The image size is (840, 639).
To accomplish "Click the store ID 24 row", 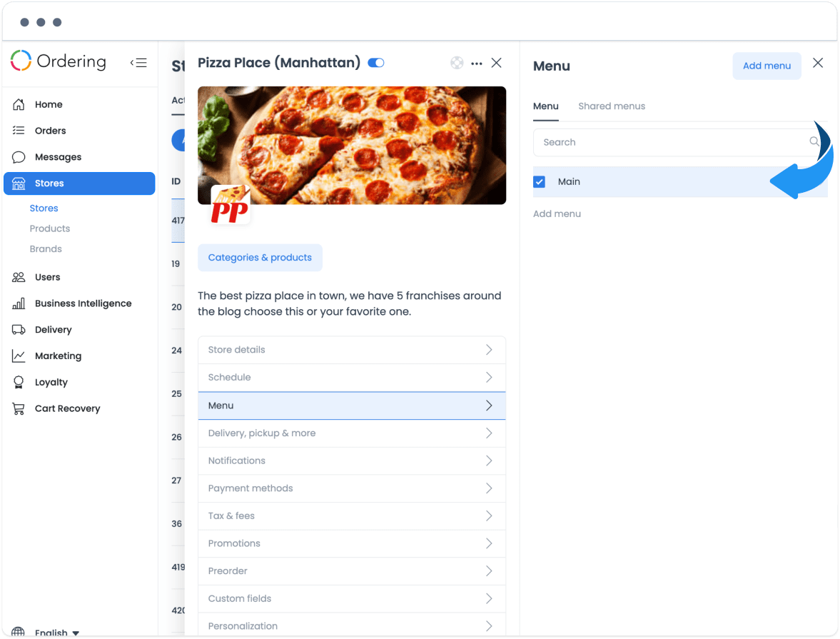I will pos(177,351).
